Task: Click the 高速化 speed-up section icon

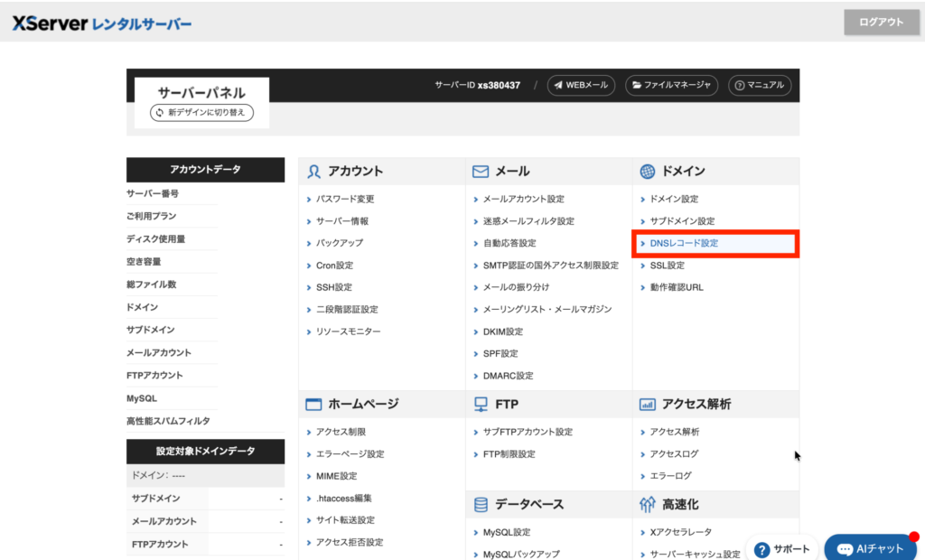Action: 647,504
